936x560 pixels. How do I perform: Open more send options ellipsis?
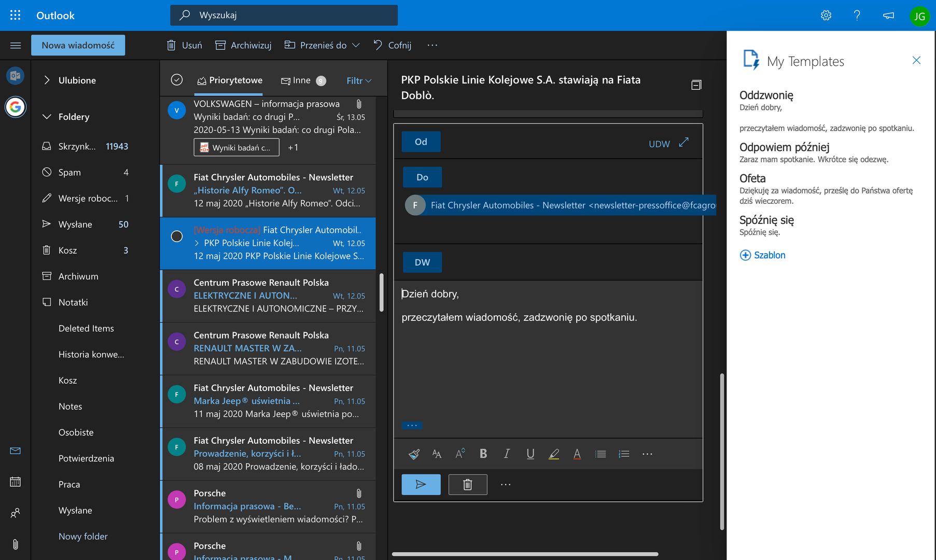pyautogui.click(x=506, y=484)
